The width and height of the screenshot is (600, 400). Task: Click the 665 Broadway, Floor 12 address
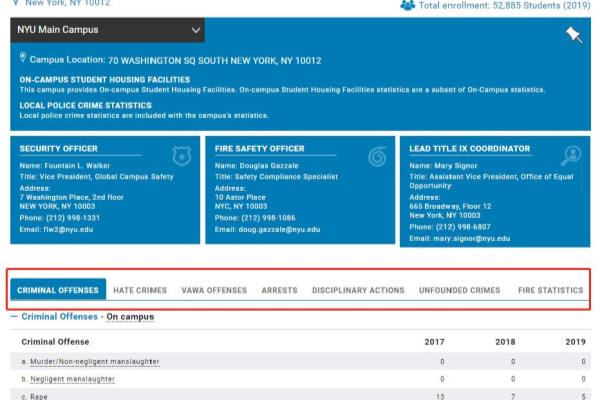[450, 206]
